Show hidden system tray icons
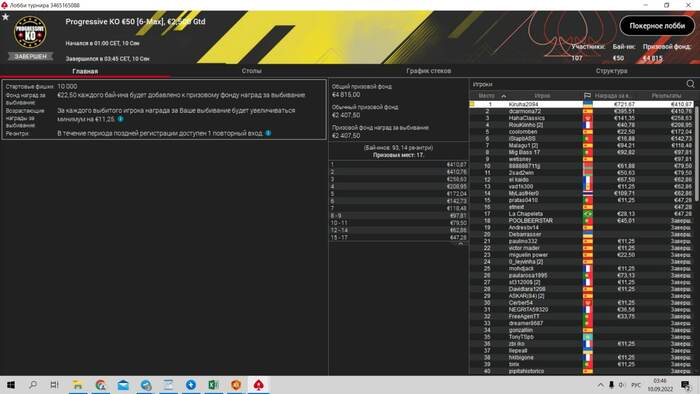 (x=600, y=385)
